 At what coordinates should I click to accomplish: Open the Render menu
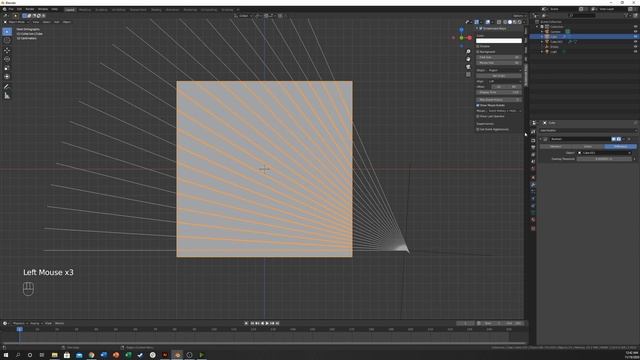30,9
